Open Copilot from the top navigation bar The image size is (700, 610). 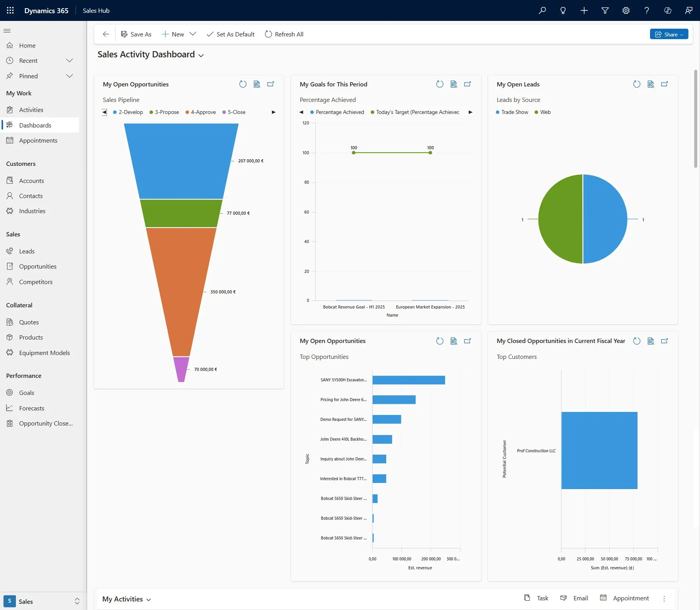point(668,10)
